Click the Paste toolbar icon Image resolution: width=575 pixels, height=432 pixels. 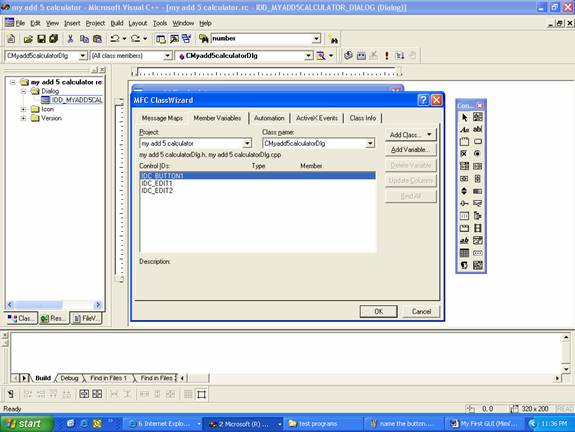(x=97, y=39)
